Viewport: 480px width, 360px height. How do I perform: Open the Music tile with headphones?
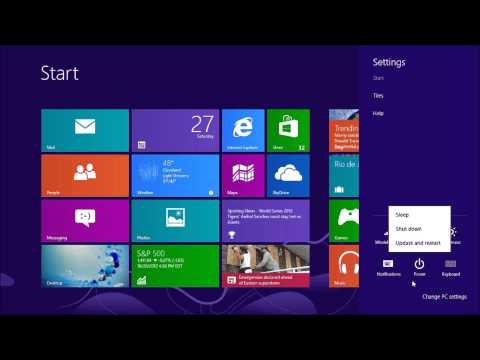coord(344,266)
